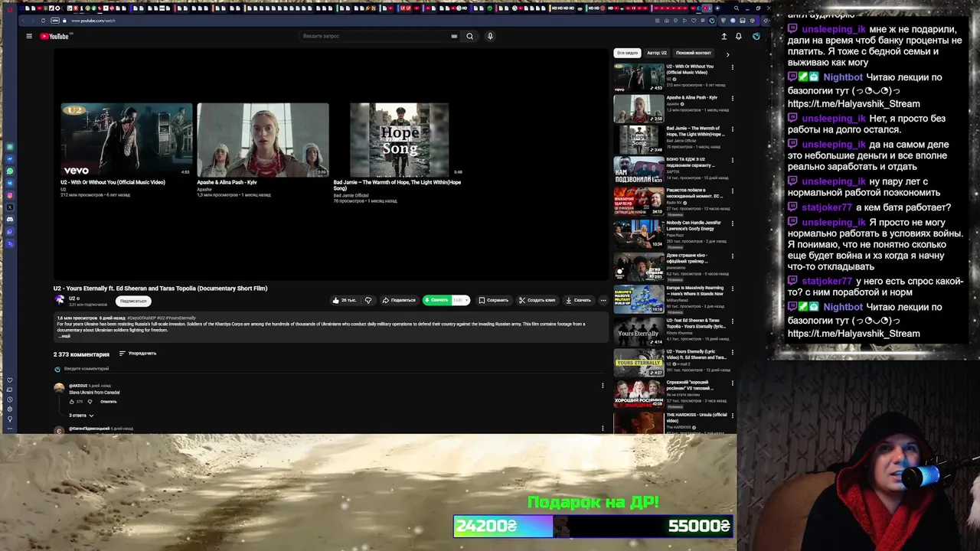Click the browser reload button
Viewport: 980px width, 551px height.
pos(43,21)
